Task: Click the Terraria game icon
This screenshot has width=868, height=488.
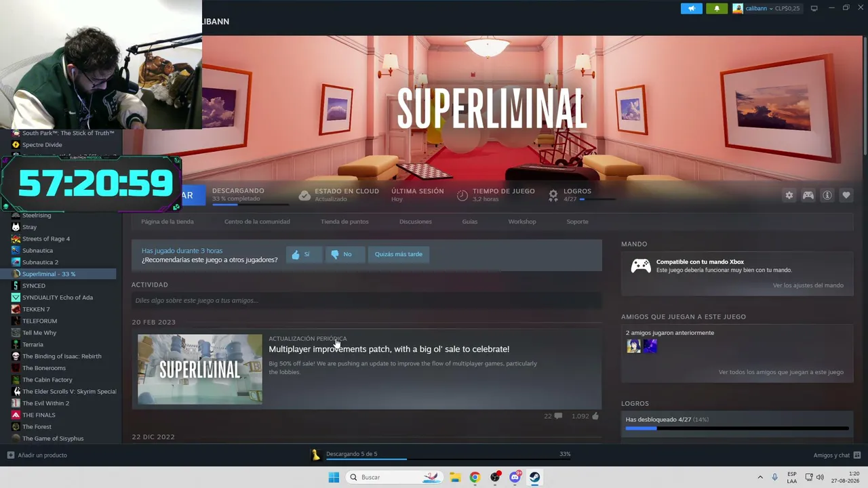Action: click(16, 344)
